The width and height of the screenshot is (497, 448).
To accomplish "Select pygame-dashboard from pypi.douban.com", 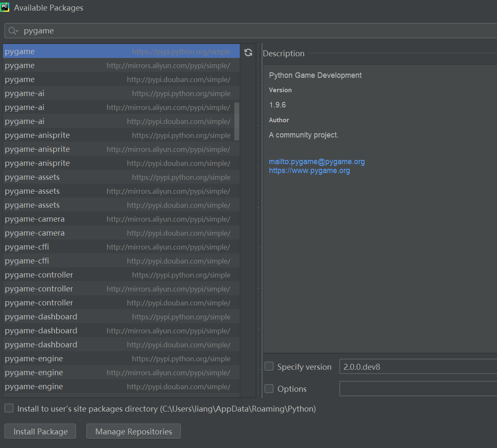I will [x=121, y=344].
